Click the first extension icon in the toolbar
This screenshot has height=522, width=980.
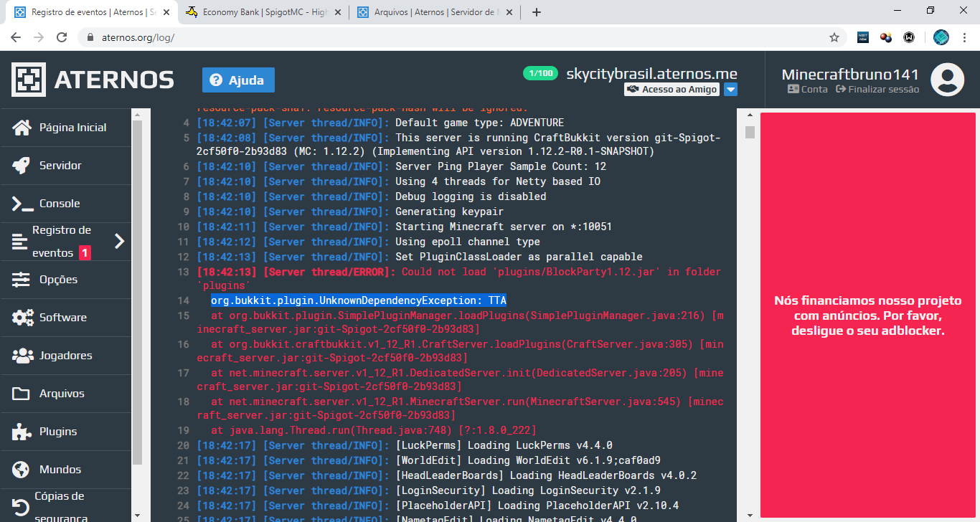point(863,37)
